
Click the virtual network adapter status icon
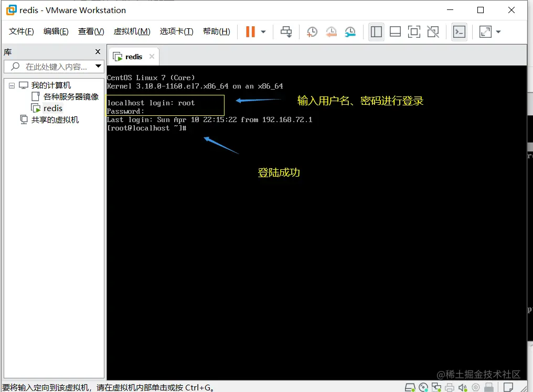(x=436, y=387)
